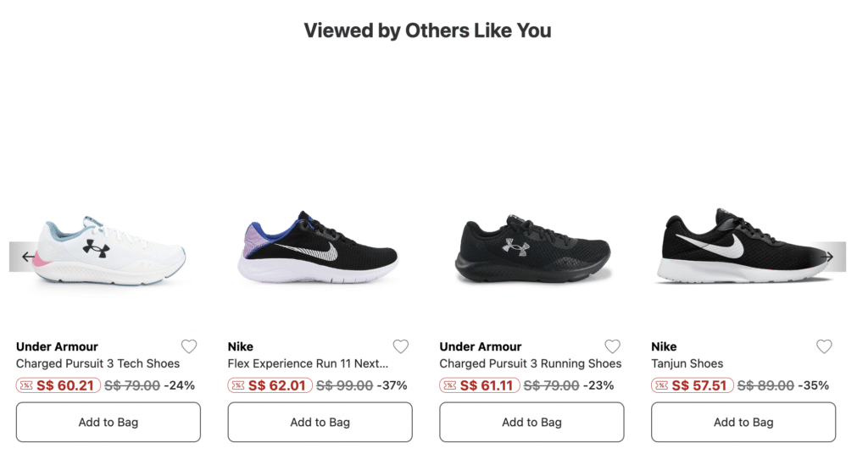The image size is (868, 454).
Task: Wishlist the Charged Pursuit 3 Running Shoes
Action: pos(612,346)
